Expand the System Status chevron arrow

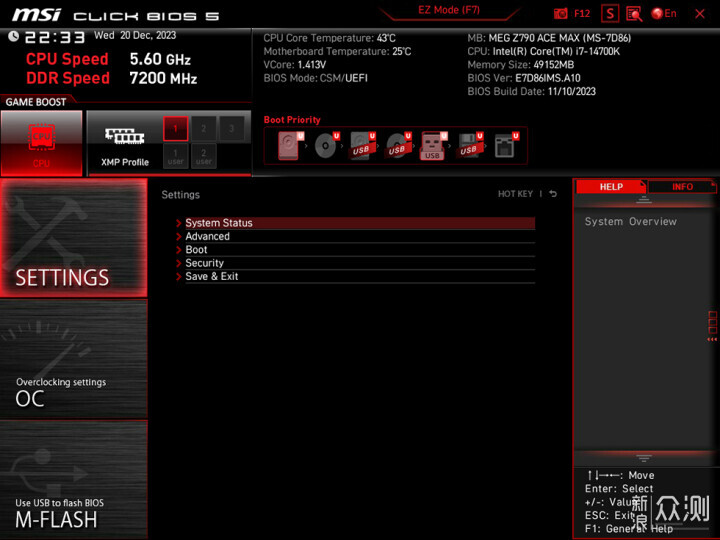[179, 223]
